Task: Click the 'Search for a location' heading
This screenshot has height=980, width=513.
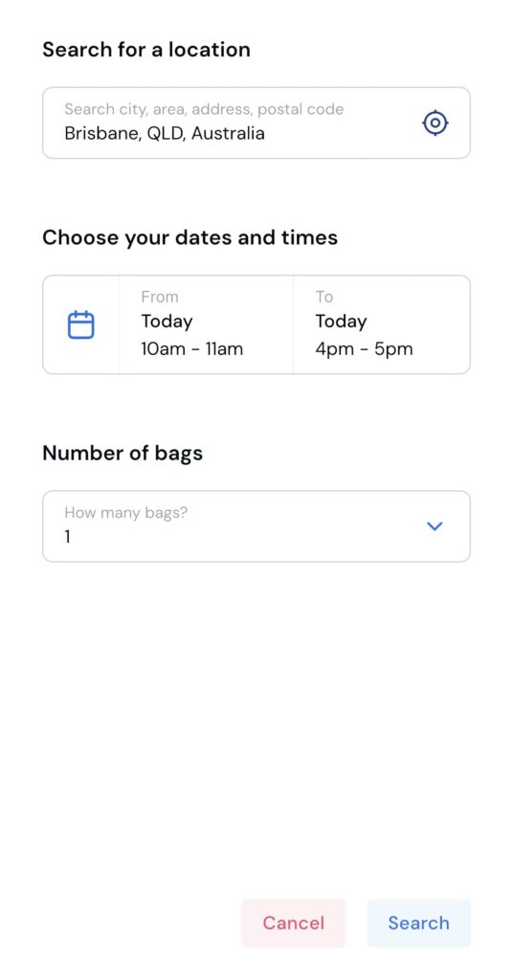Action: click(146, 50)
